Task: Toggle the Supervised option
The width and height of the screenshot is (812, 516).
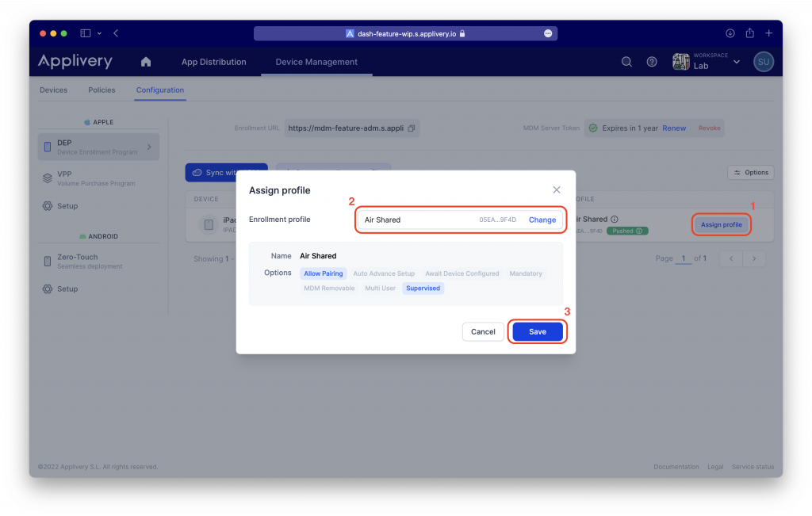Action: (x=423, y=289)
